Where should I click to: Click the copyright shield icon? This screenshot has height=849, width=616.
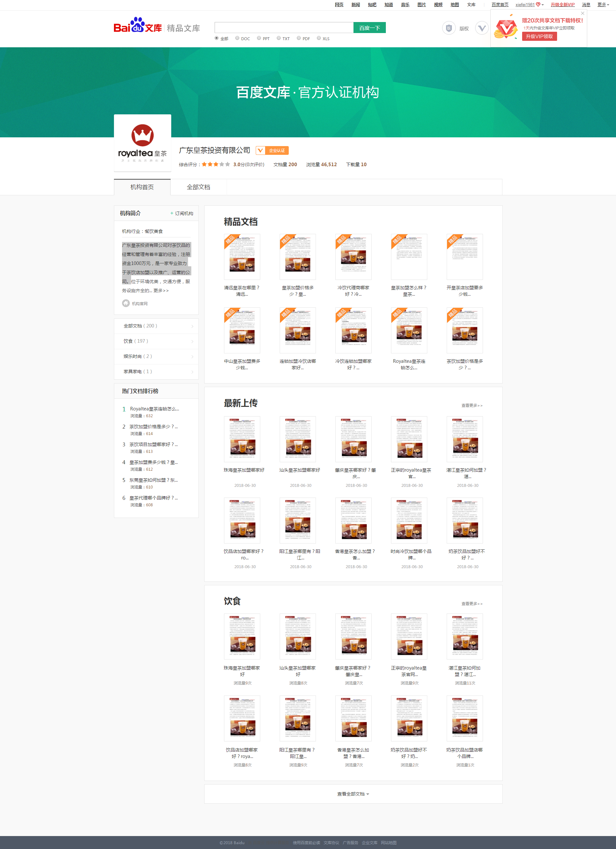448,28
